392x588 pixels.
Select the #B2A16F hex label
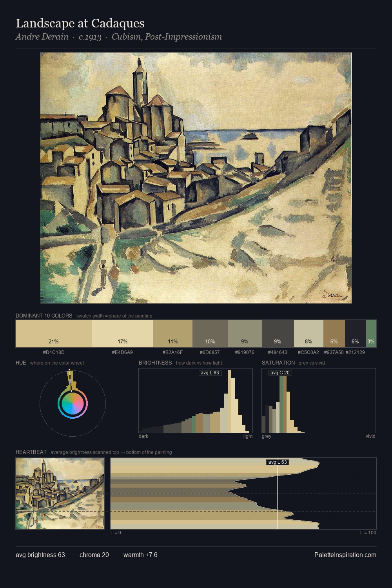(x=172, y=352)
